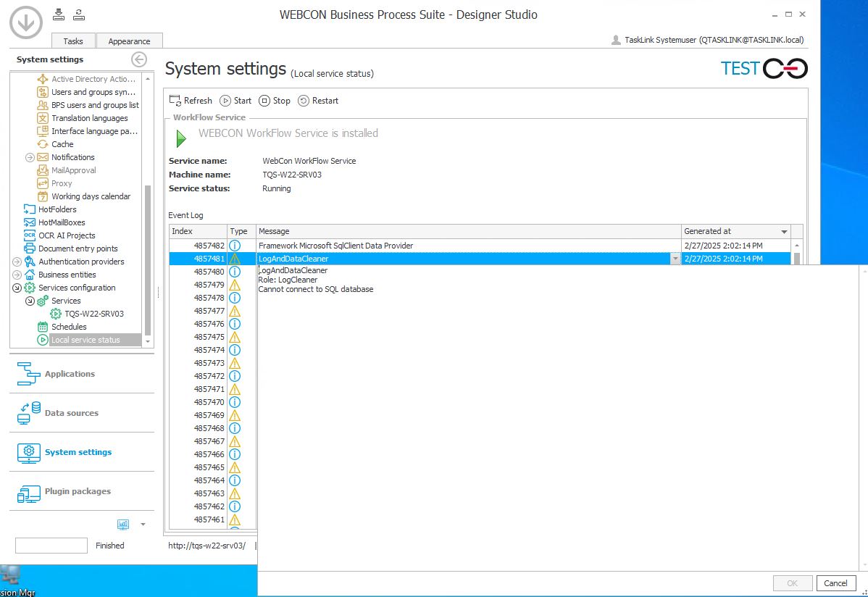
Task: Click warning icon in row 4857479
Action: tap(235, 285)
